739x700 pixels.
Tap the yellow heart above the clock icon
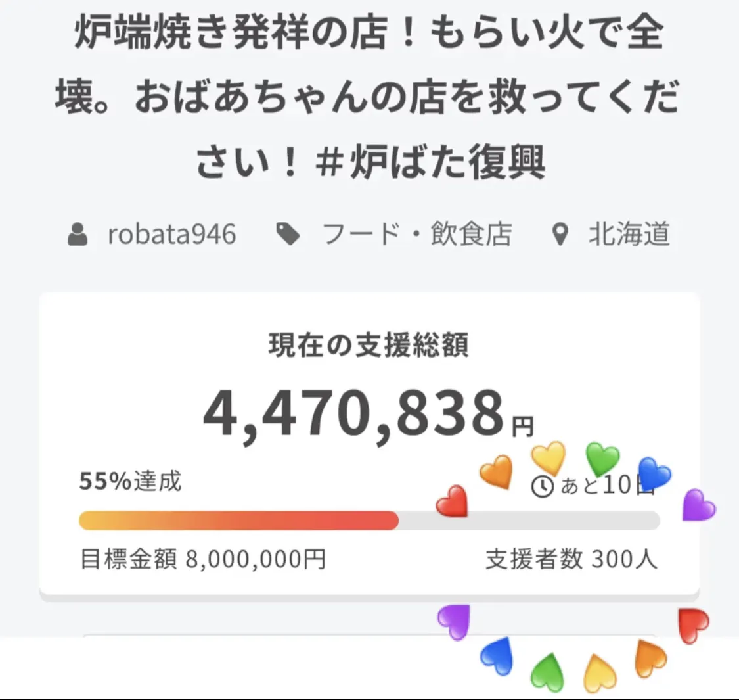pyautogui.click(x=549, y=457)
